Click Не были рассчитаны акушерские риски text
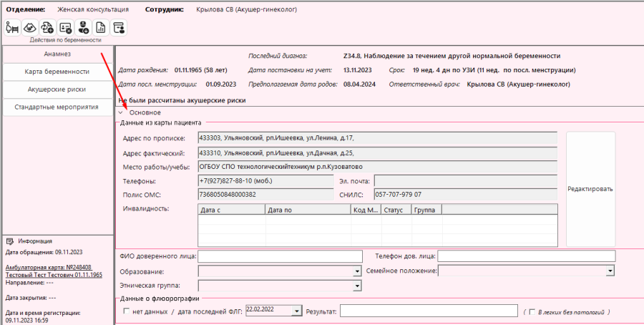Screen dimensions: 644x325 click(182, 100)
